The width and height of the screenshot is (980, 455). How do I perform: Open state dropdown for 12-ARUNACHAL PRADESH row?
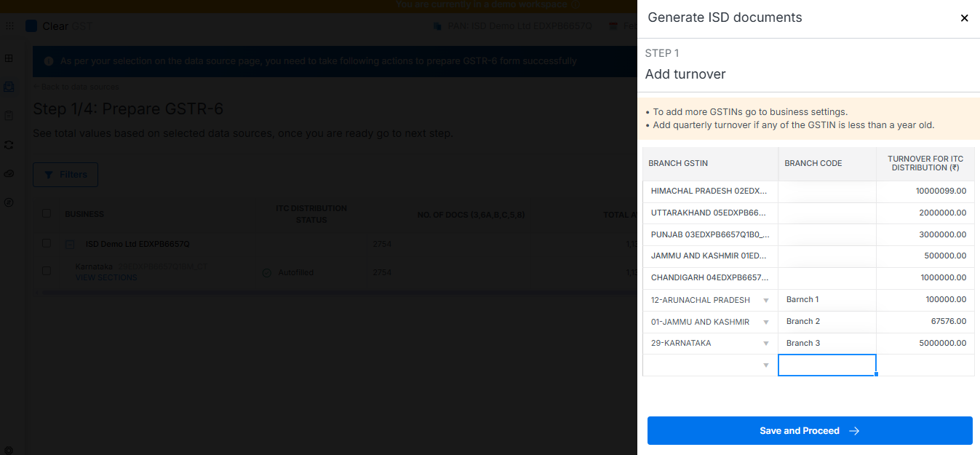765,301
